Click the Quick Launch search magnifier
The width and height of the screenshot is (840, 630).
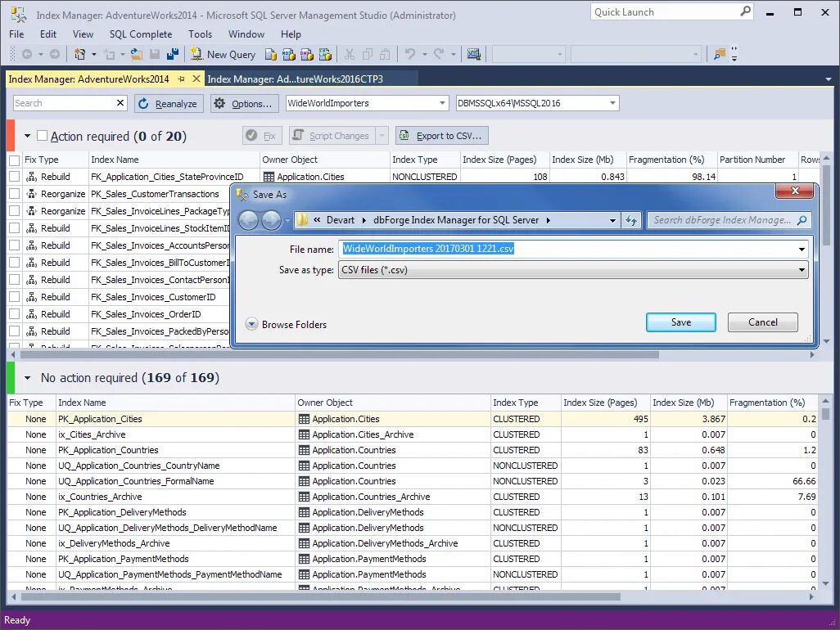click(x=745, y=11)
